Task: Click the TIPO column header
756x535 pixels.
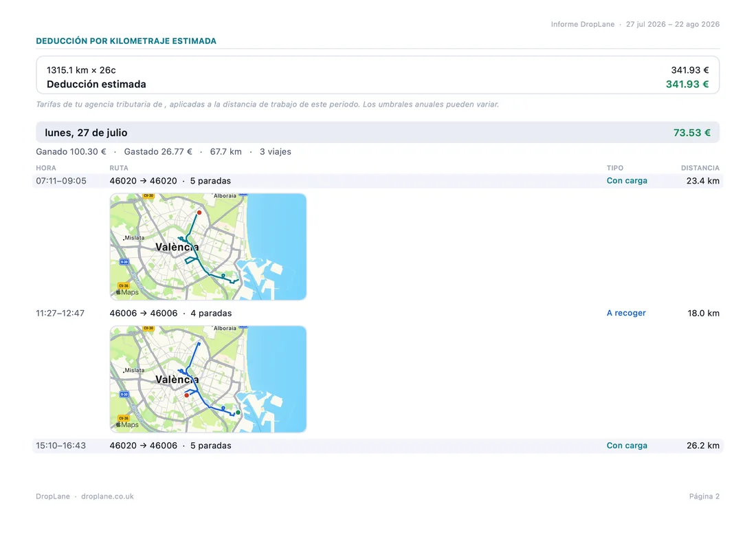Action: click(x=614, y=168)
